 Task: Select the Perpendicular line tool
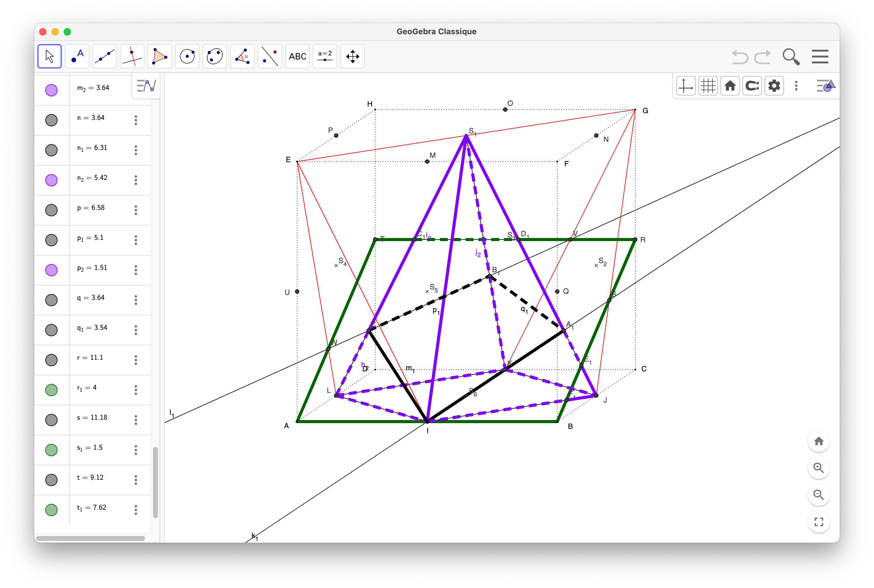coord(132,56)
